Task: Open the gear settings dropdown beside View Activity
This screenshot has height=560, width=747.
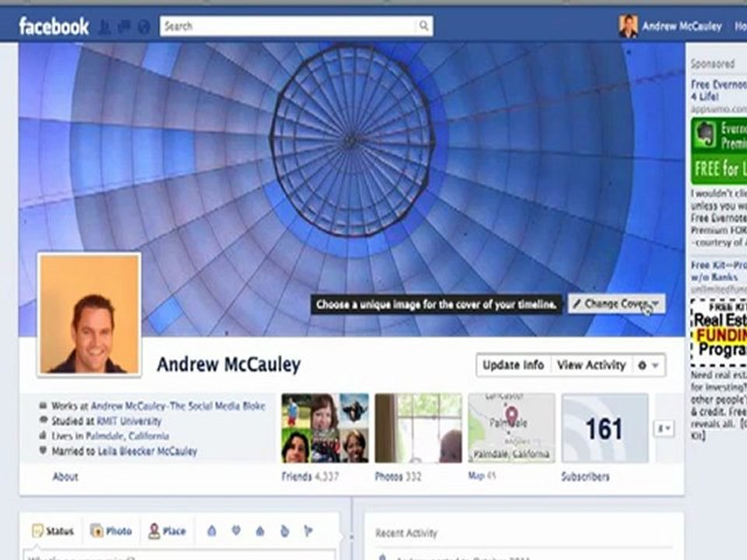Action: pyautogui.click(x=648, y=366)
